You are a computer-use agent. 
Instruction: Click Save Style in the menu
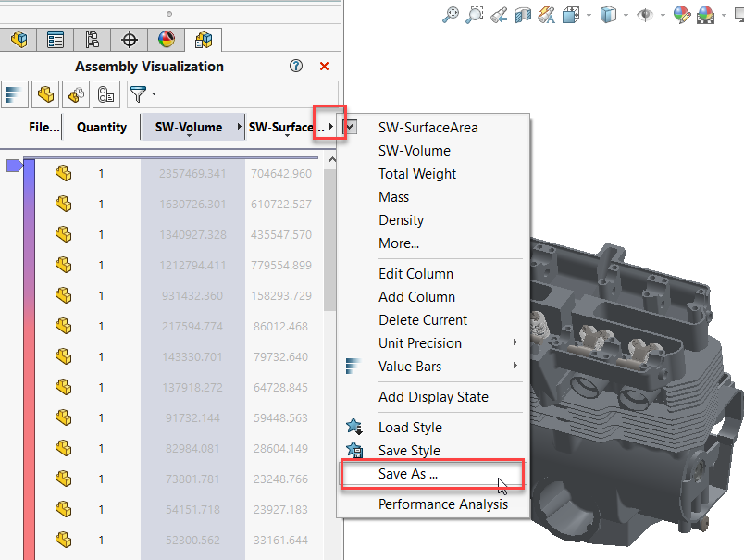(x=409, y=451)
